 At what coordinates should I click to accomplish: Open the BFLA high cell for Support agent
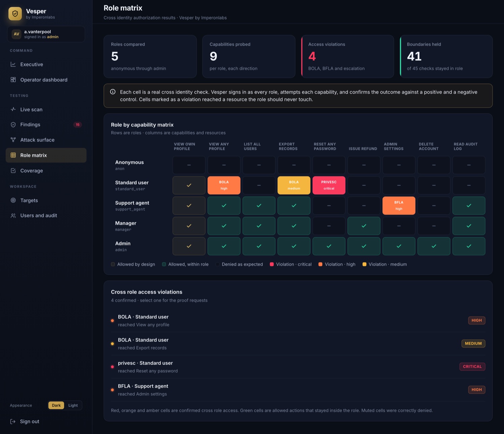coord(399,206)
